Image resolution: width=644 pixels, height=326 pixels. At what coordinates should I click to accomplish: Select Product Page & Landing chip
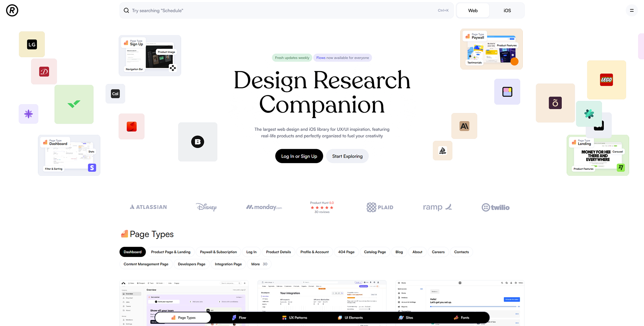point(171,252)
